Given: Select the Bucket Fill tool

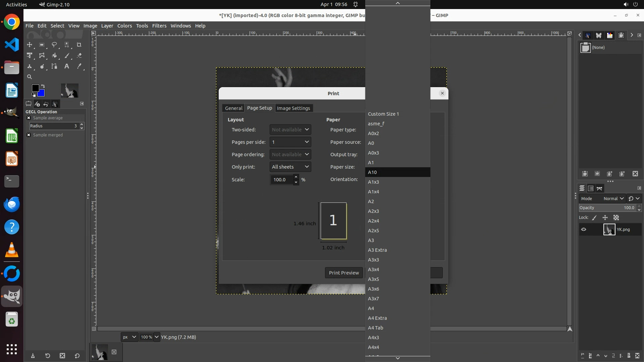Looking at the screenshot, I should click(x=54, y=56).
